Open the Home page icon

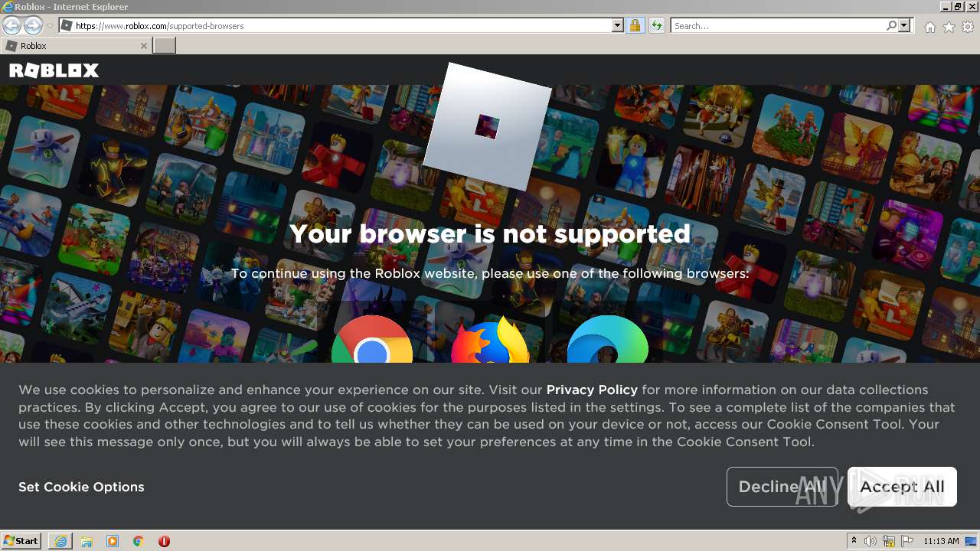pos(929,27)
